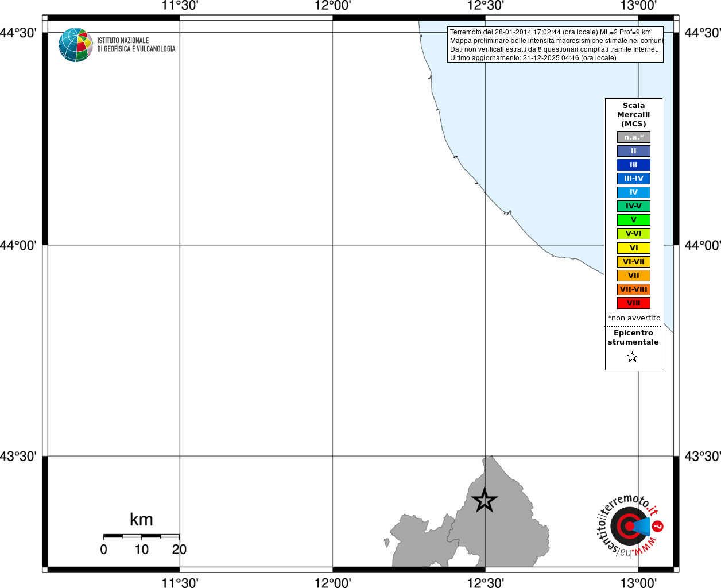
Task: Select the orange VII legend swatch
Action: (x=634, y=276)
